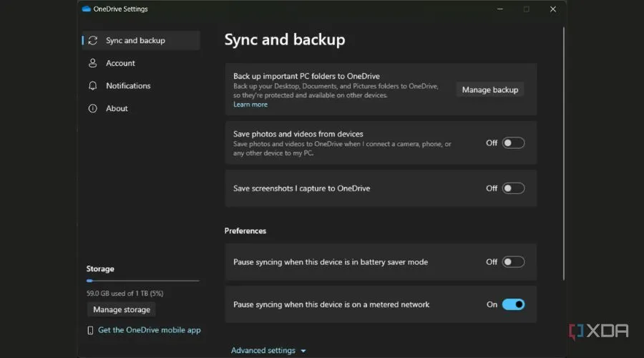Click the storage usage progress bar
The image size is (644, 358).
[x=143, y=281]
